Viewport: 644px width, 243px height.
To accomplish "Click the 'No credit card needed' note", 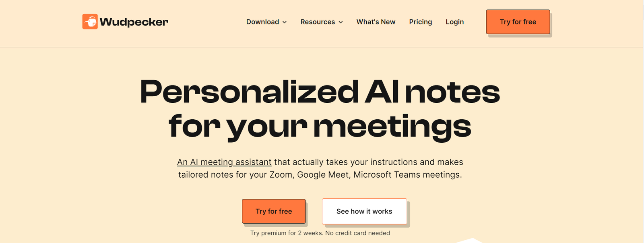I will point(357,233).
